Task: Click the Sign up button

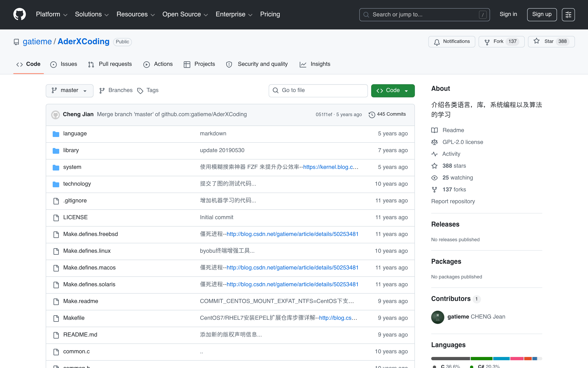Action: click(x=542, y=15)
